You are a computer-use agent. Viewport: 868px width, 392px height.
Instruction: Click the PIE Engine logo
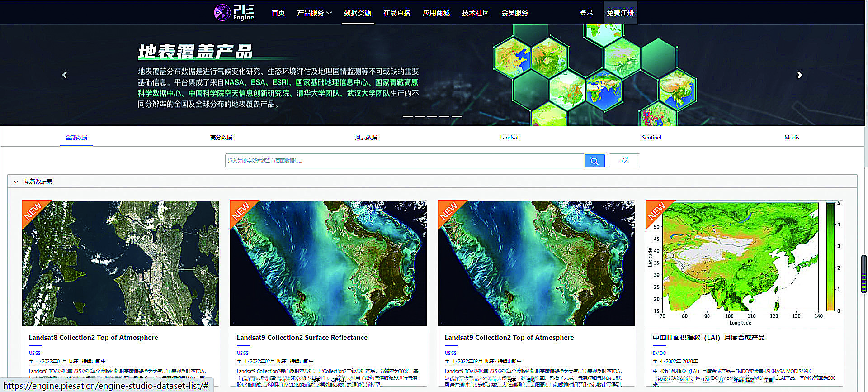[234, 12]
